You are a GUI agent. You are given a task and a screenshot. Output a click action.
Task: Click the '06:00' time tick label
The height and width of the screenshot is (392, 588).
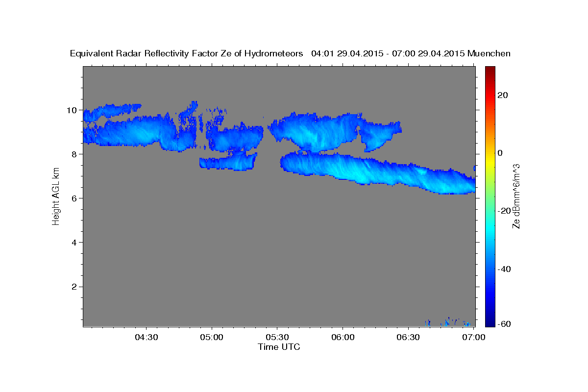(x=343, y=337)
